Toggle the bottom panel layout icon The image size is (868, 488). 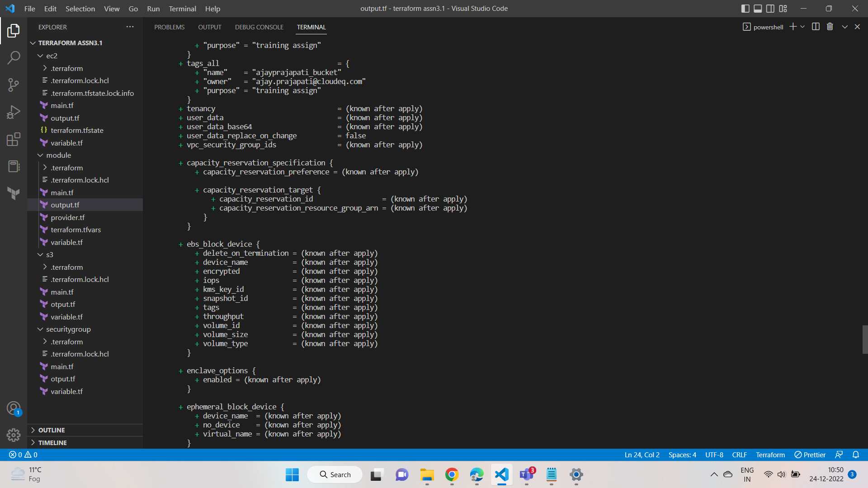[758, 9]
